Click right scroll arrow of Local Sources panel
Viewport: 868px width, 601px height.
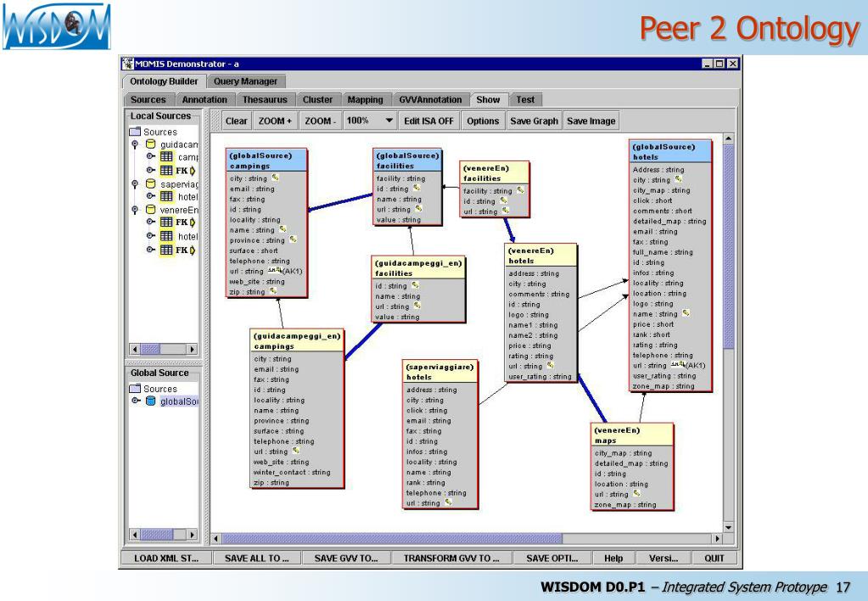pyautogui.click(x=192, y=349)
